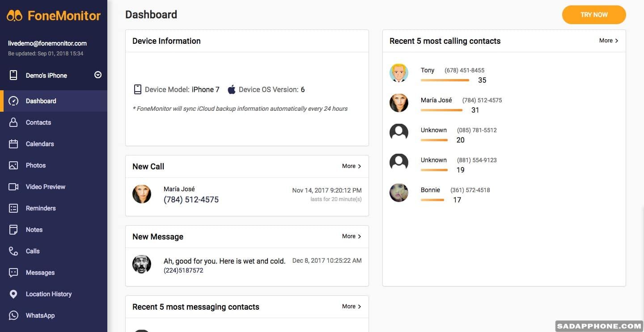Image resolution: width=644 pixels, height=332 pixels.
Task: Click Tony's orange call count bar
Action: point(445,80)
